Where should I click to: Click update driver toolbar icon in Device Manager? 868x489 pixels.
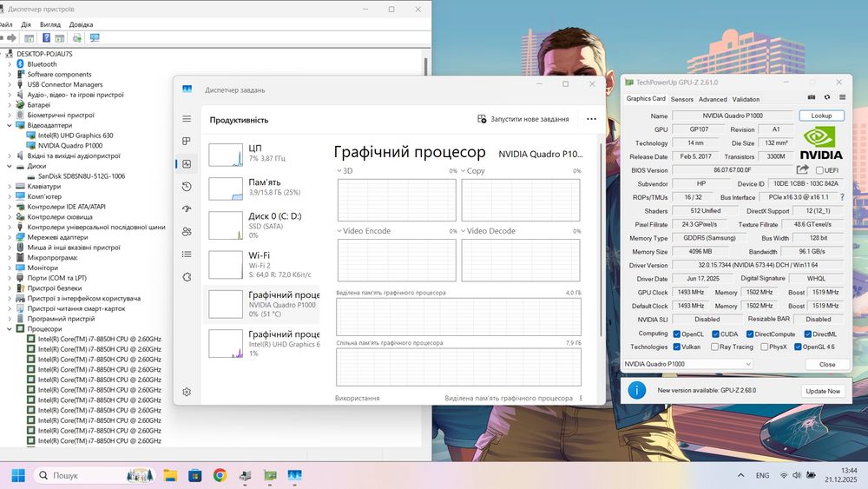tap(77, 37)
